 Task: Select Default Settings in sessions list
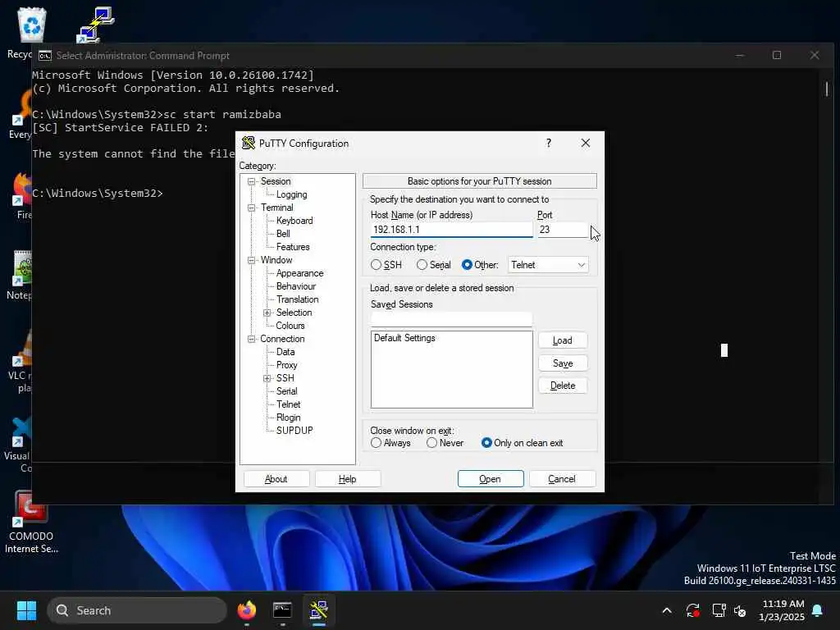coord(404,338)
